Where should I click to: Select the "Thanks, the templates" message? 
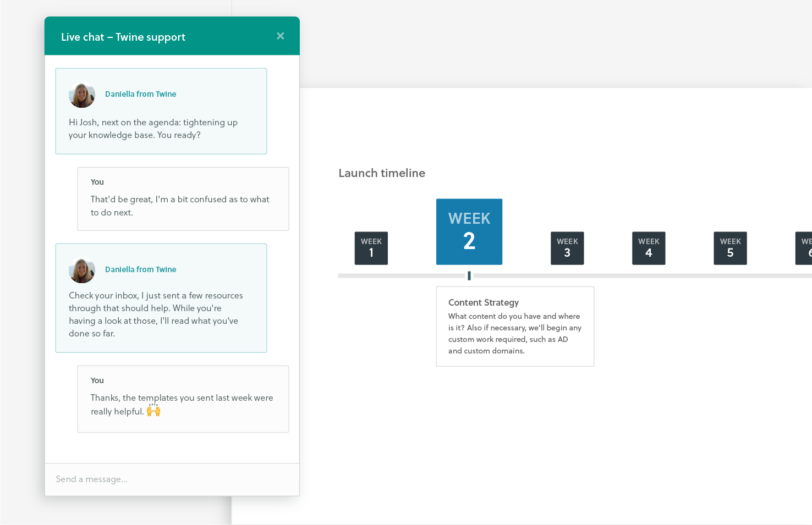pyautogui.click(x=183, y=404)
